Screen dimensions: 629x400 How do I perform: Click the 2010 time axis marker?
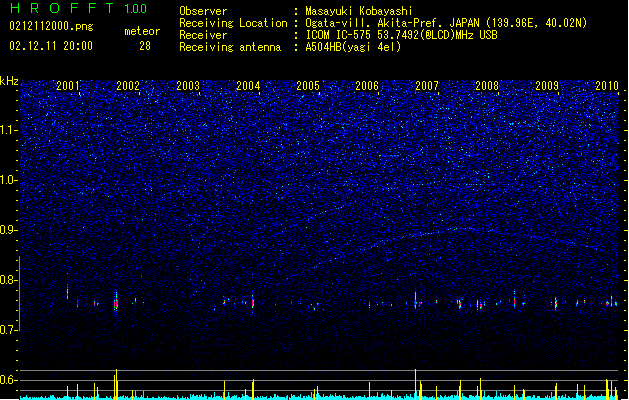(x=607, y=85)
